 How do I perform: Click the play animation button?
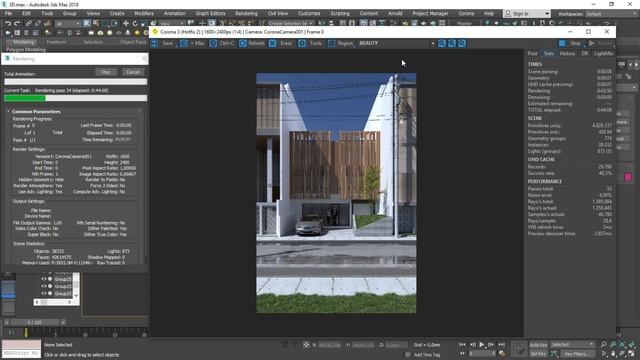click(x=482, y=344)
